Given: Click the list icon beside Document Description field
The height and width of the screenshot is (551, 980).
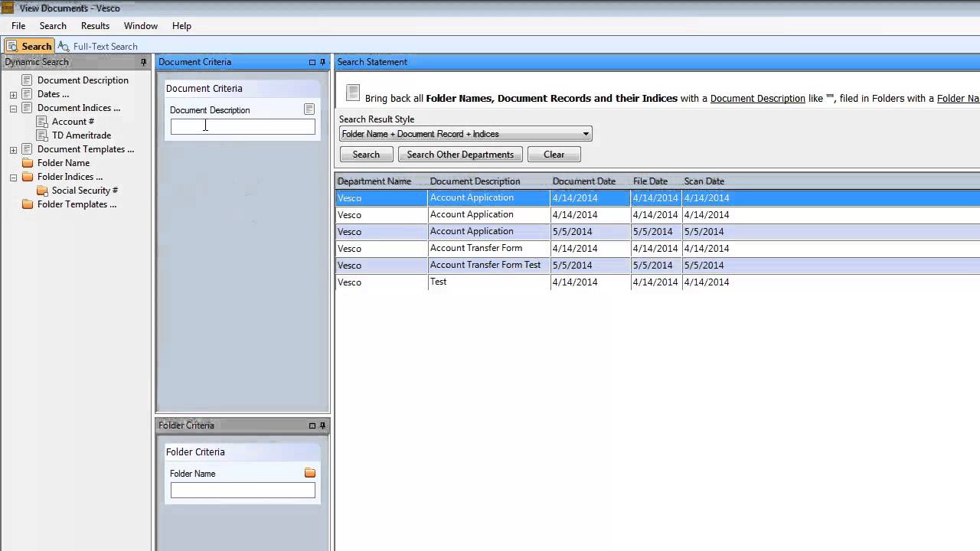Looking at the screenshot, I should (x=309, y=109).
